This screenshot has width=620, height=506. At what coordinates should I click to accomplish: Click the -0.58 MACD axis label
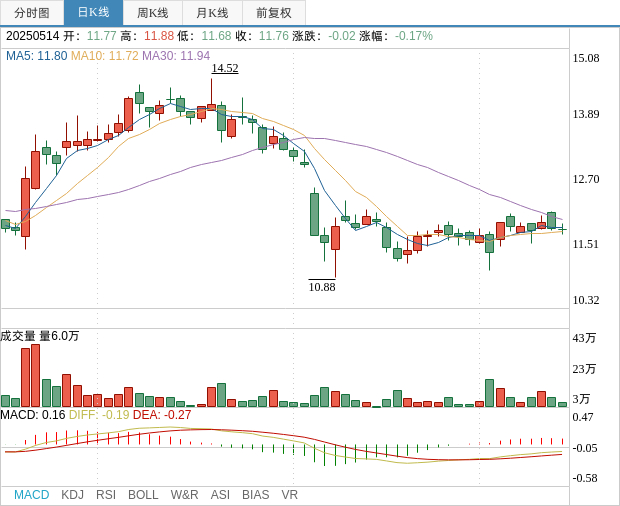click(585, 478)
